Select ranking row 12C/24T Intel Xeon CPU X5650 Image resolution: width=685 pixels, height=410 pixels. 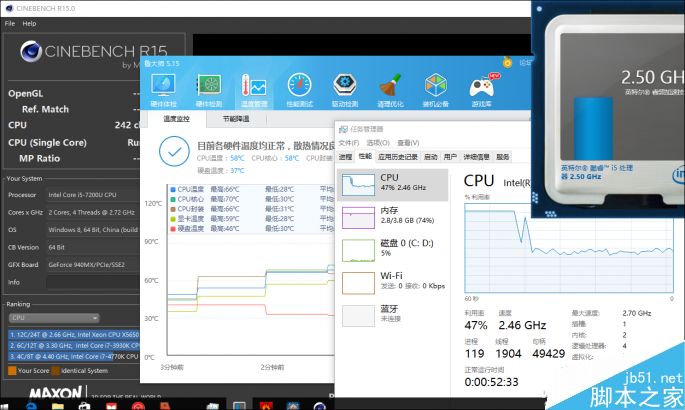pos(74,334)
